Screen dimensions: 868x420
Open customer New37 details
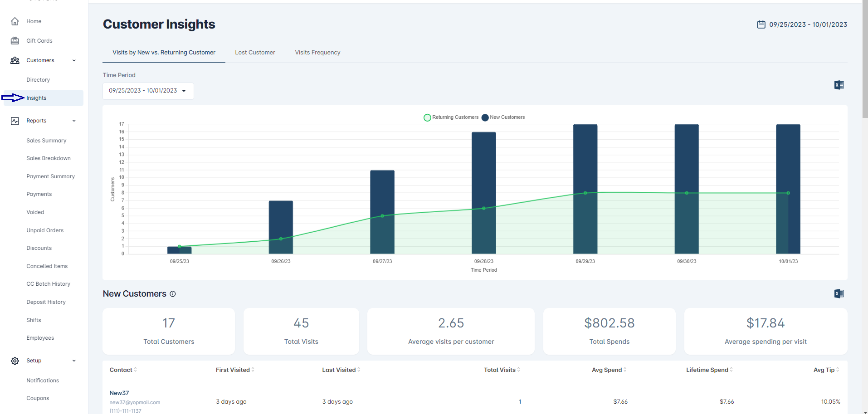(x=119, y=393)
